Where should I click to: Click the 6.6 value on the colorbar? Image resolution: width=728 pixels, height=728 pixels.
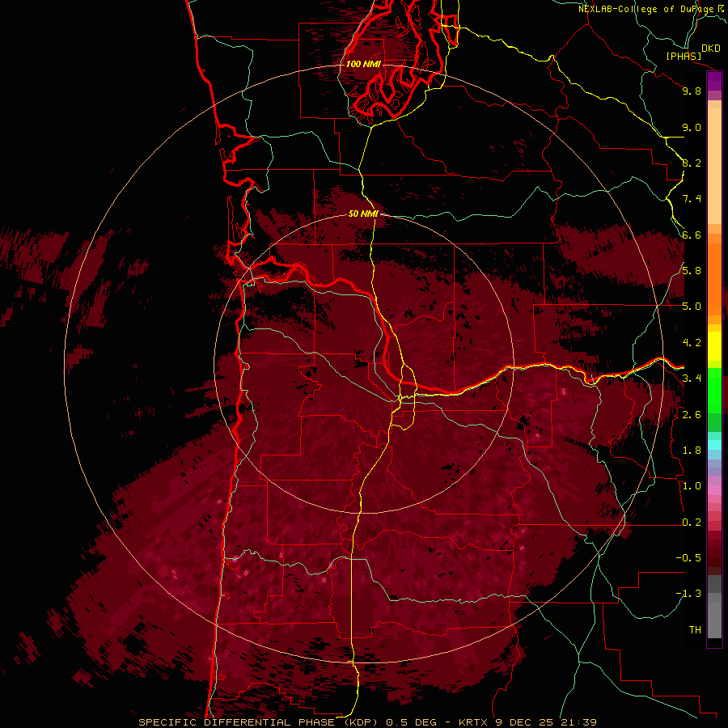tap(692, 235)
